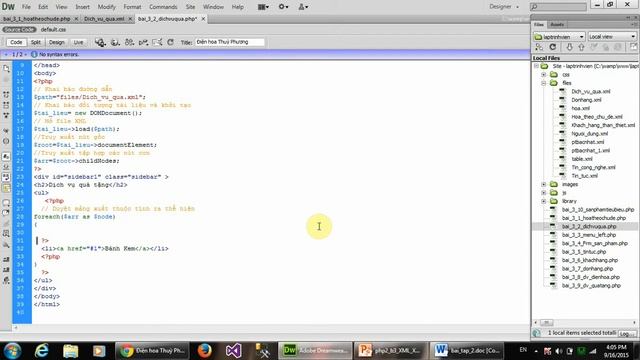This screenshot has height=360, width=640.
Task: Open the Local view dropdown
Action: [612, 37]
